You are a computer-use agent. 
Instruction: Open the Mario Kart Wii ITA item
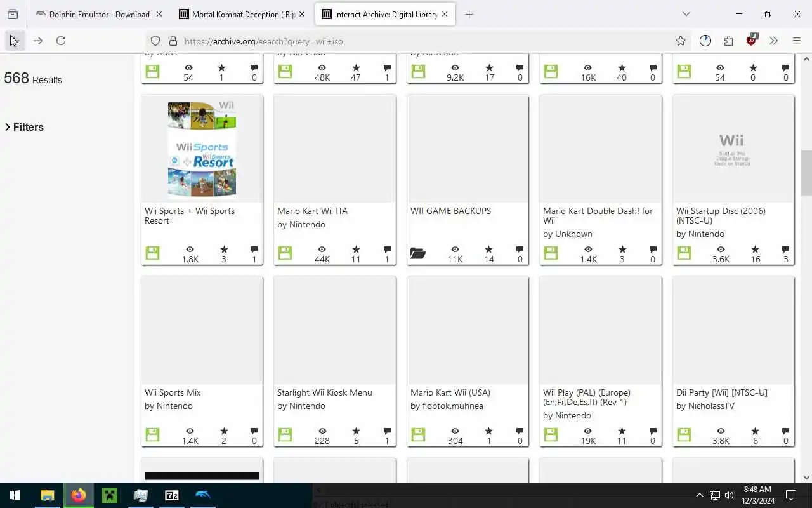[312, 211]
